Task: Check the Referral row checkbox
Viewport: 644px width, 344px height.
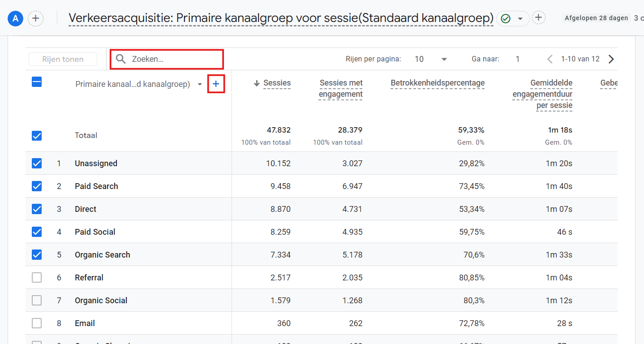Action: pos(37,278)
